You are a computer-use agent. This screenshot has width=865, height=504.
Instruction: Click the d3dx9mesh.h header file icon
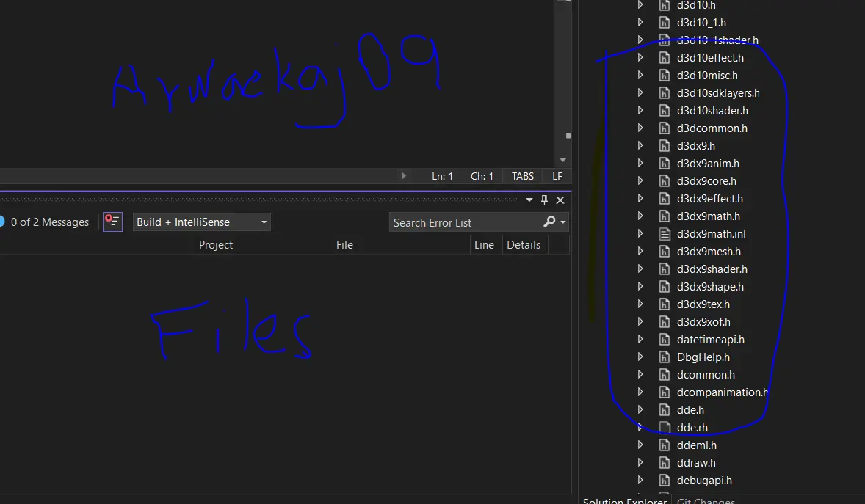[x=665, y=252]
